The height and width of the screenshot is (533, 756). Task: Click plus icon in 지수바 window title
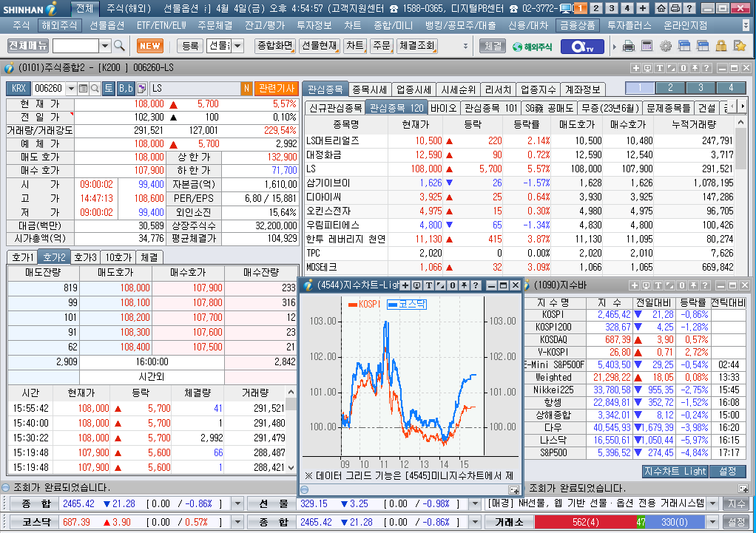click(x=635, y=285)
